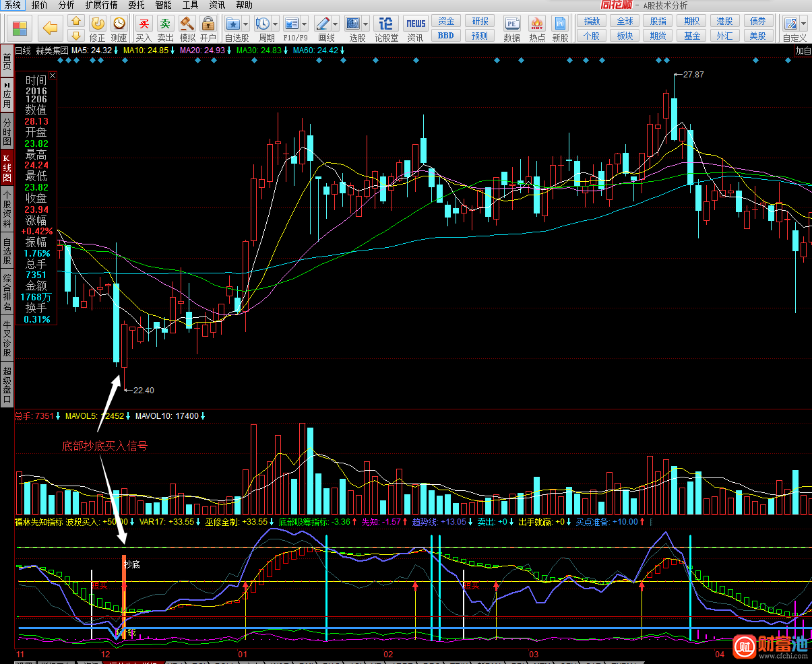Open the 帮助 menu

pos(245,5)
